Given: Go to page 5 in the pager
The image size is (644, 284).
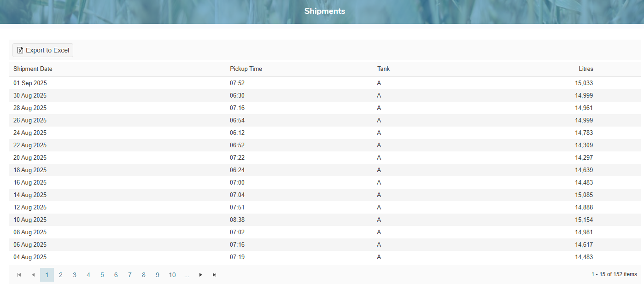Looking at the screenshot, I should point(102,275).
